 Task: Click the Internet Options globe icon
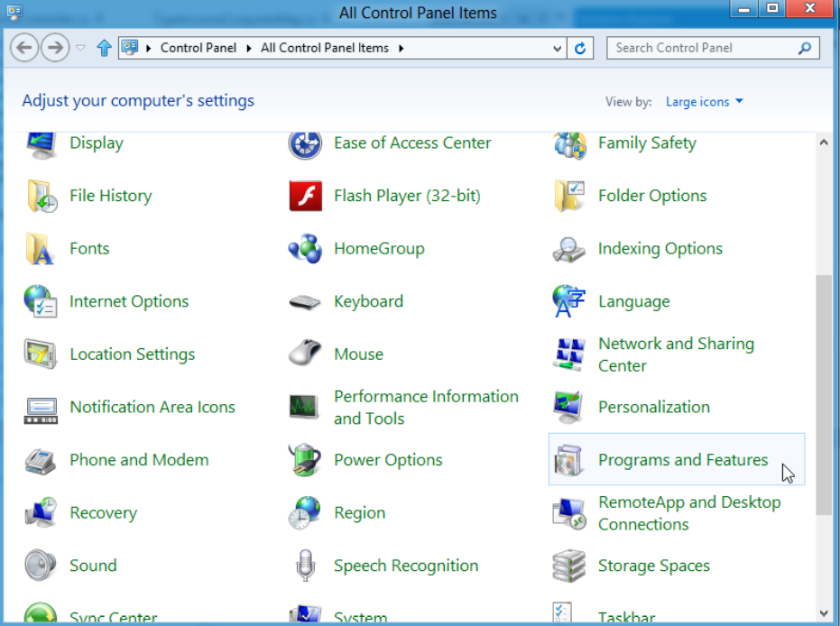click(41, 301)
